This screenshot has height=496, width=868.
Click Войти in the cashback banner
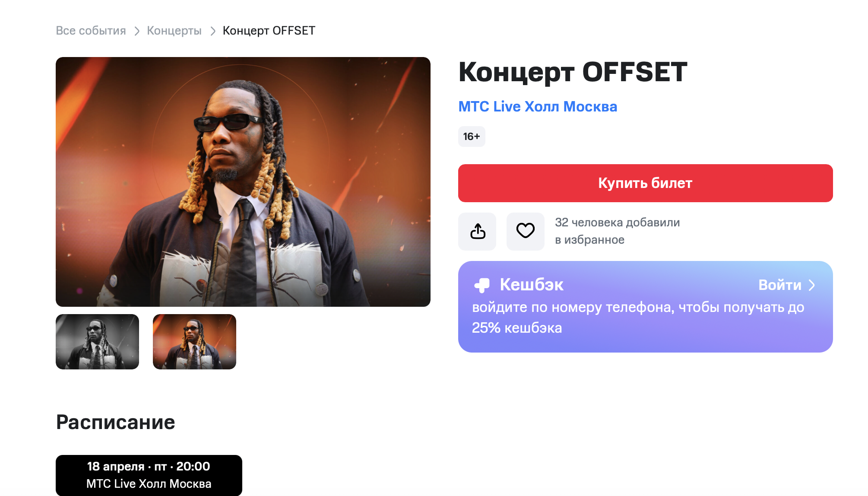[x=779, y=285]
